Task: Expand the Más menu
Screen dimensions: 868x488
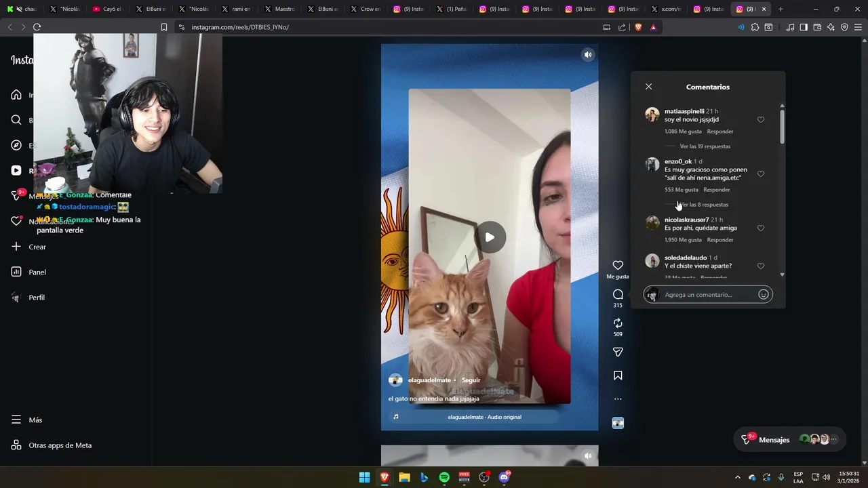Action: point(27,420)
